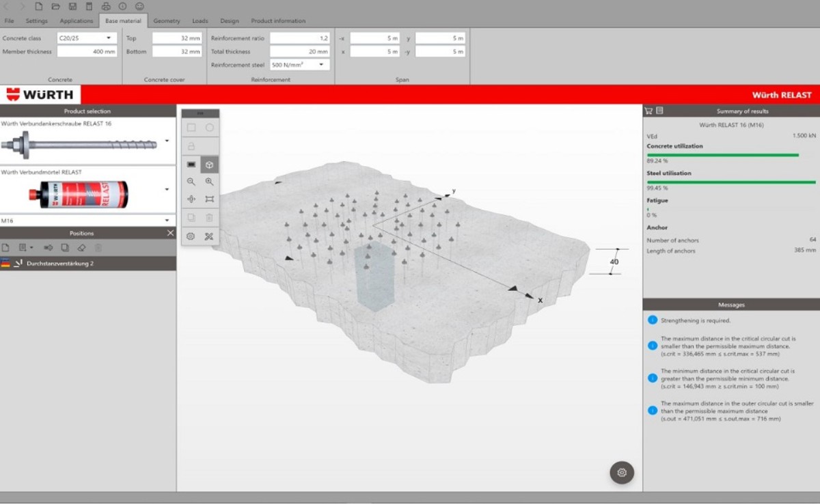The width and height of the screenshot is (820, 504).
Task: Zoom in with the magnifier plus icon
Action: click(x=210, y=182)
